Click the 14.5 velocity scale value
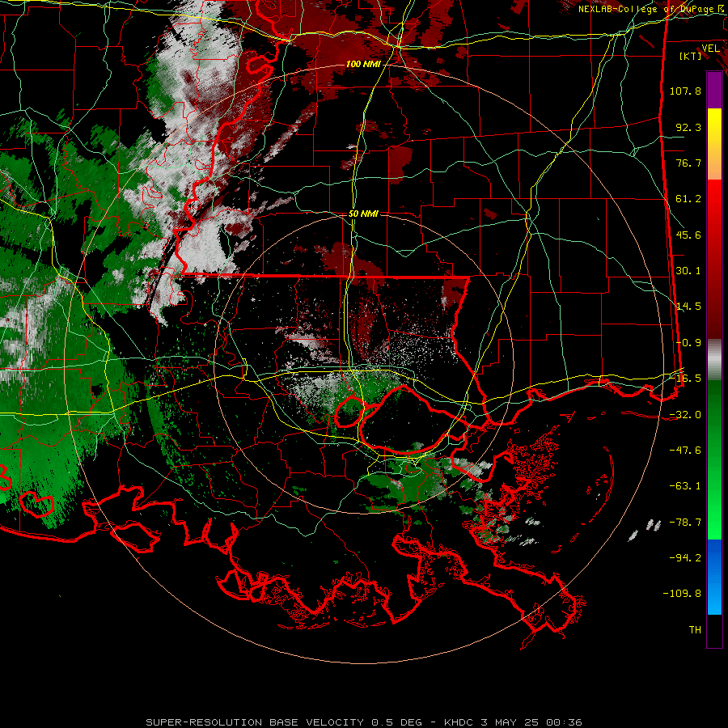 [688, 307]
